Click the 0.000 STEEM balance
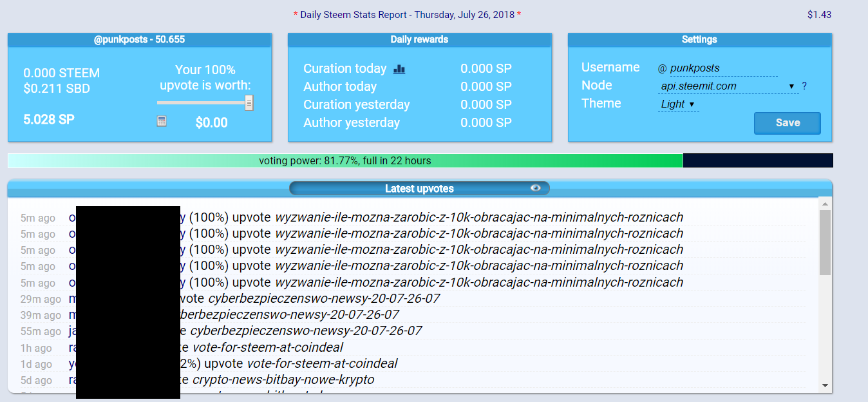Image resolution: width=868 pixels, height=402 pixels. [x=62, y=73]
